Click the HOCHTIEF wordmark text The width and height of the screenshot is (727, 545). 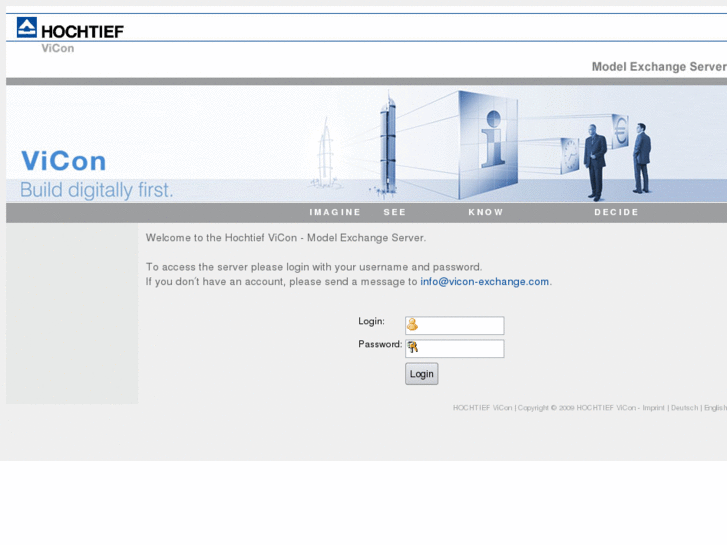pos(83,32)
